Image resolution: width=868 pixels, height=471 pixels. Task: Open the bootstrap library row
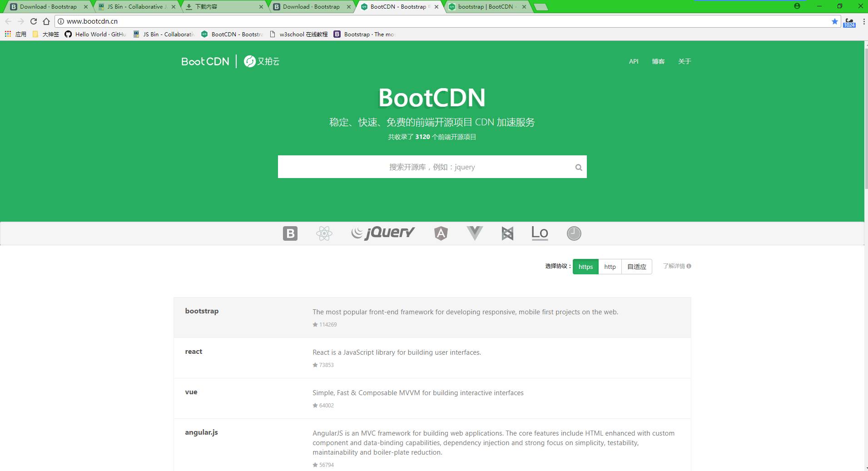tap(432, 317)
